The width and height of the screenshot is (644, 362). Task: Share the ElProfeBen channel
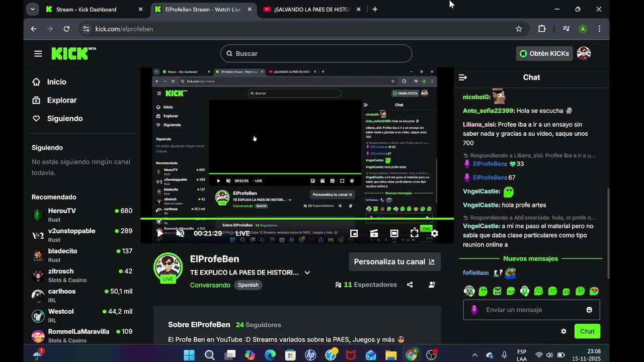410,285
